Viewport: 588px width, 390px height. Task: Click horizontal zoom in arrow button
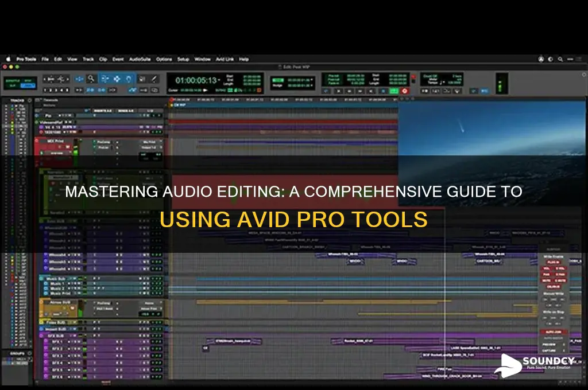[x=68, y=79]
